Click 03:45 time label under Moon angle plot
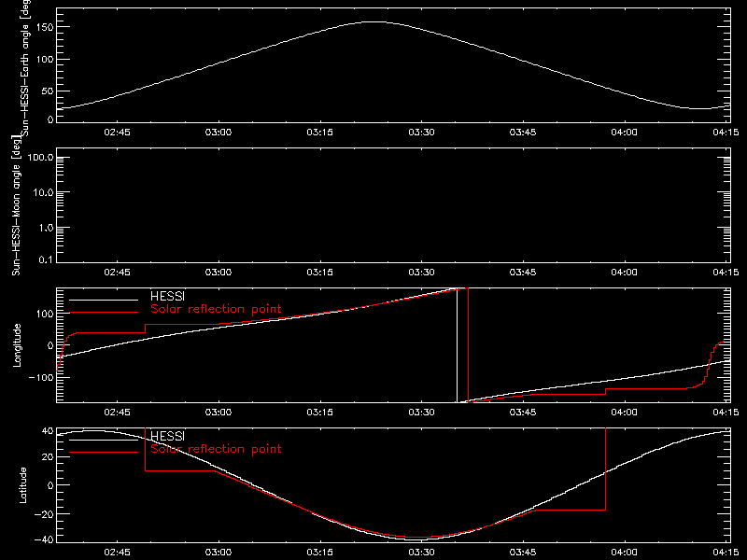 [523, 273]
